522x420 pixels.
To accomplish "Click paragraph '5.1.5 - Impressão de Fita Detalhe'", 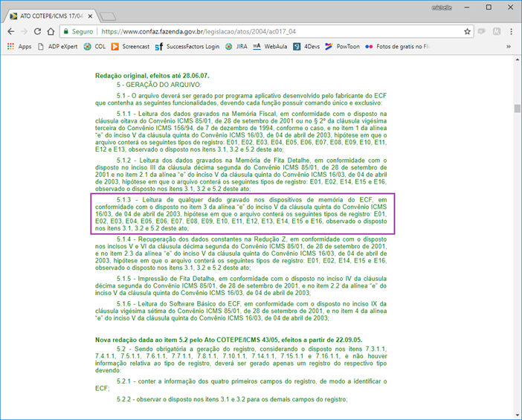I will pyautogui.click(x=241, y=285).
